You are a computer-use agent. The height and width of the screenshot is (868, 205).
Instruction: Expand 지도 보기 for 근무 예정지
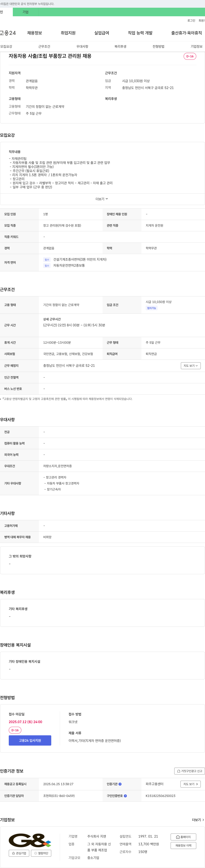pos(190,366)
